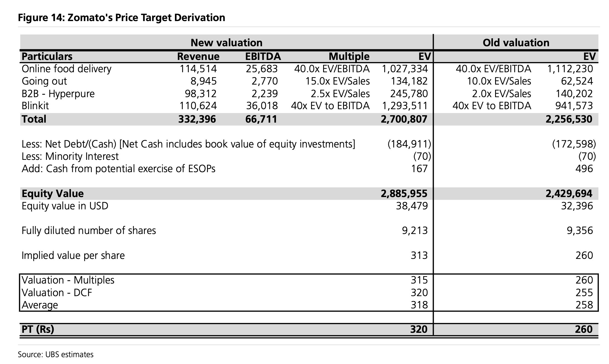Click USD equity value 38,479
Screen dimensions: 609x364
(x=412, y=206)
